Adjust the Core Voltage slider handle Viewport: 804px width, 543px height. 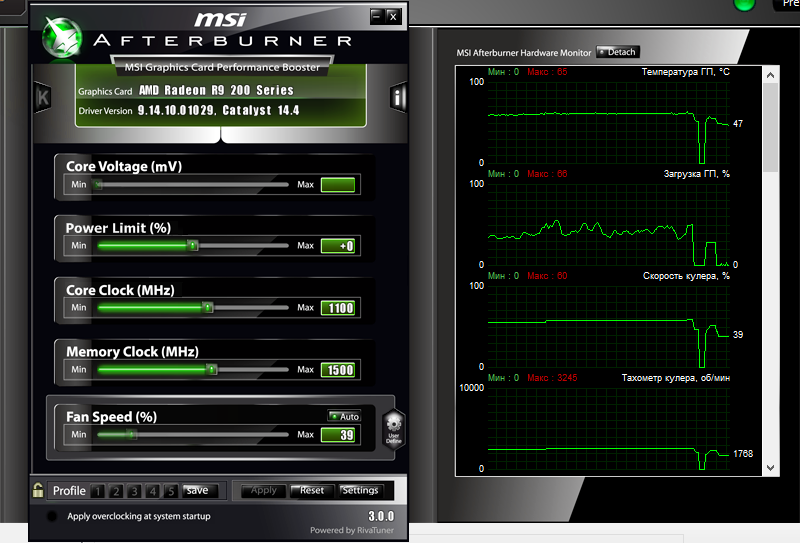point(98,185)
